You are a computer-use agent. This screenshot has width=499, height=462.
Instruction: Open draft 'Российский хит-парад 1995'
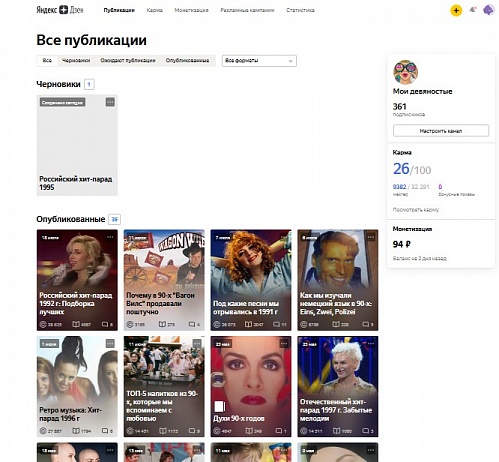coord(77,145)
